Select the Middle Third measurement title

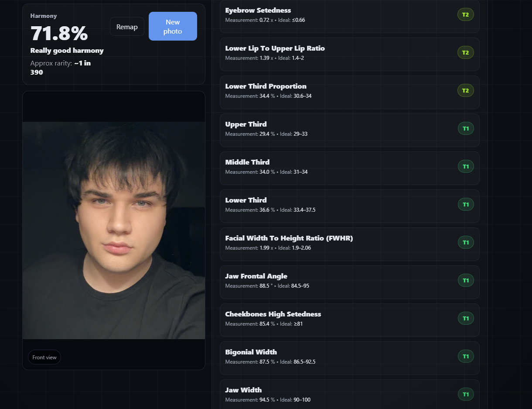247,162
